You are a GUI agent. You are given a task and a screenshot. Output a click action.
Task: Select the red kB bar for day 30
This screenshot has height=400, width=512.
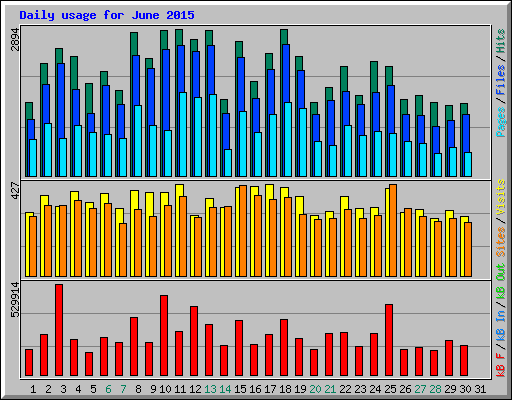tap(464, 361)
